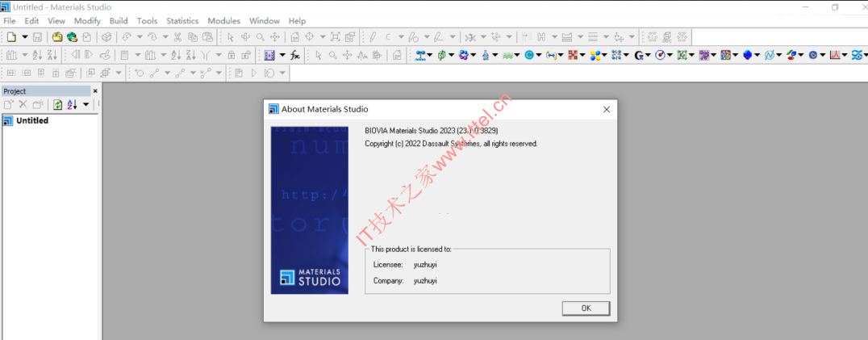Open the Modules menu
Image resolution: width=868 pixels, height=340 pixels.
click(x=224, y=20)
